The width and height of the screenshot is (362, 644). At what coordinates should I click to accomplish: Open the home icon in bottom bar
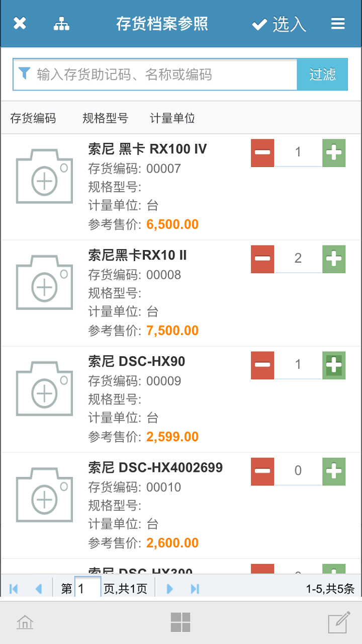tap(25, 623)
